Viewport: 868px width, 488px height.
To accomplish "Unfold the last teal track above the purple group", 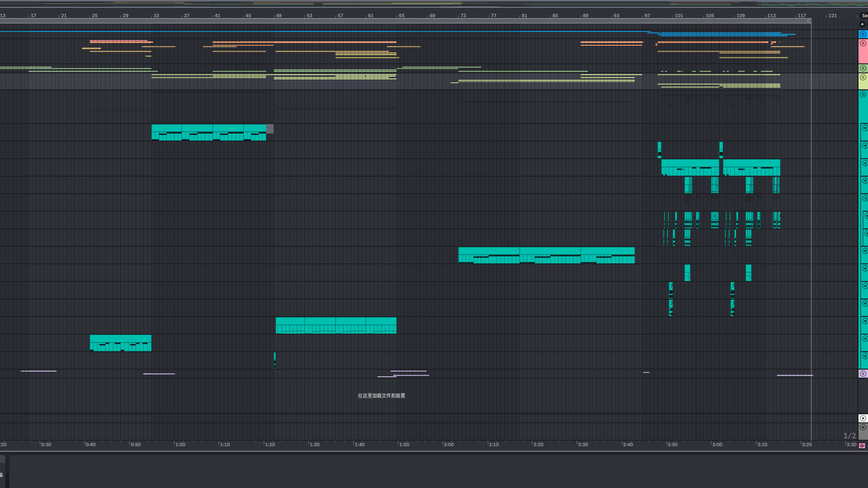I will coord(865,356).
